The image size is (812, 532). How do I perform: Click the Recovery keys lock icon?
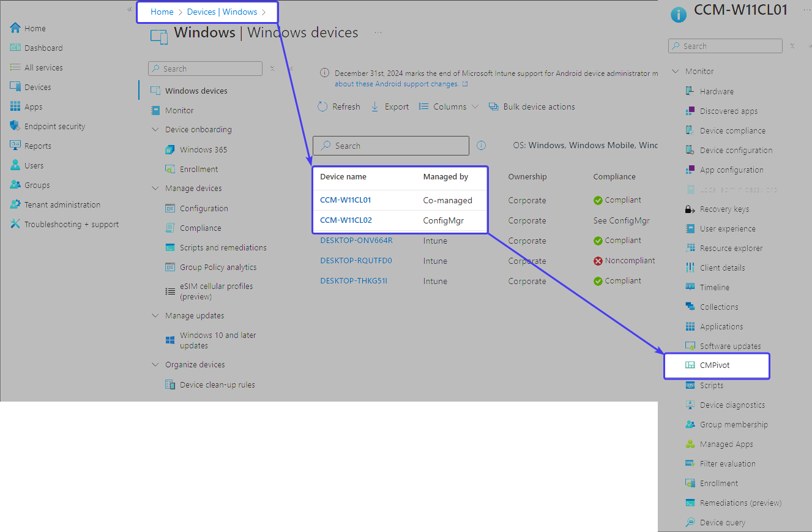click(x=690, y=209)
